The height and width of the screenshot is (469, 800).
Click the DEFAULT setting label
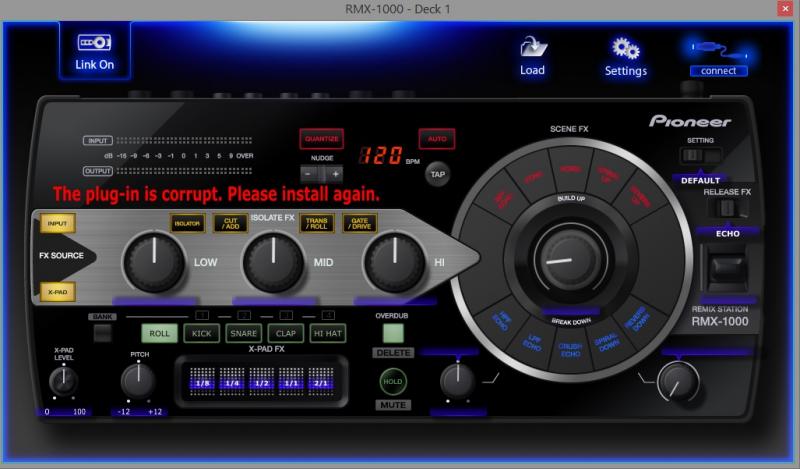701,181
